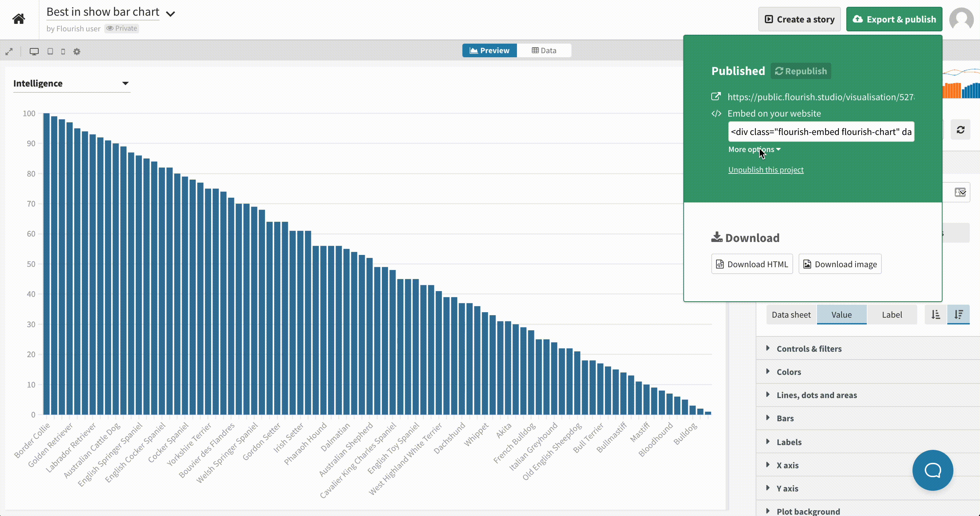Select tablet preview icon
This screenshot has height=516, width=980.
(50, 51)
